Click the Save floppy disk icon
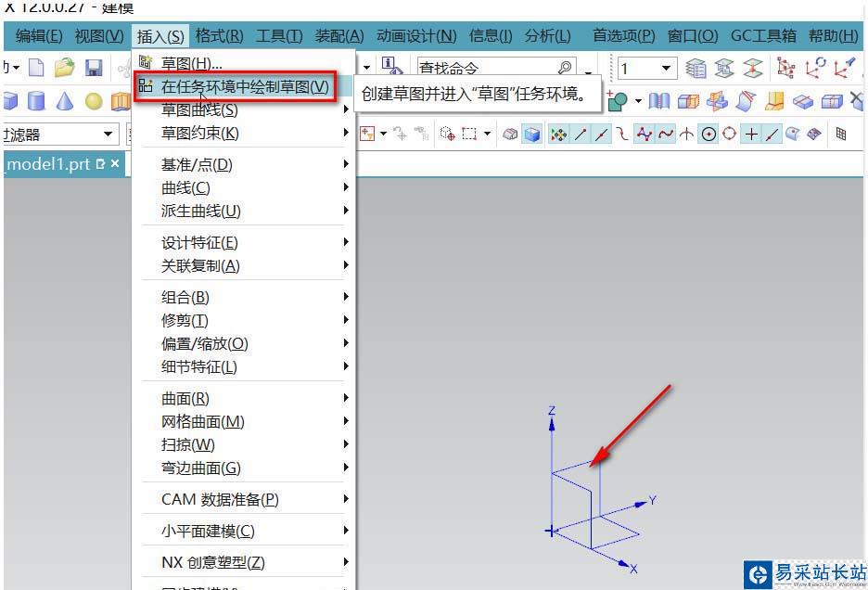This screenshot has height=590, width=868. click(94, 68)
